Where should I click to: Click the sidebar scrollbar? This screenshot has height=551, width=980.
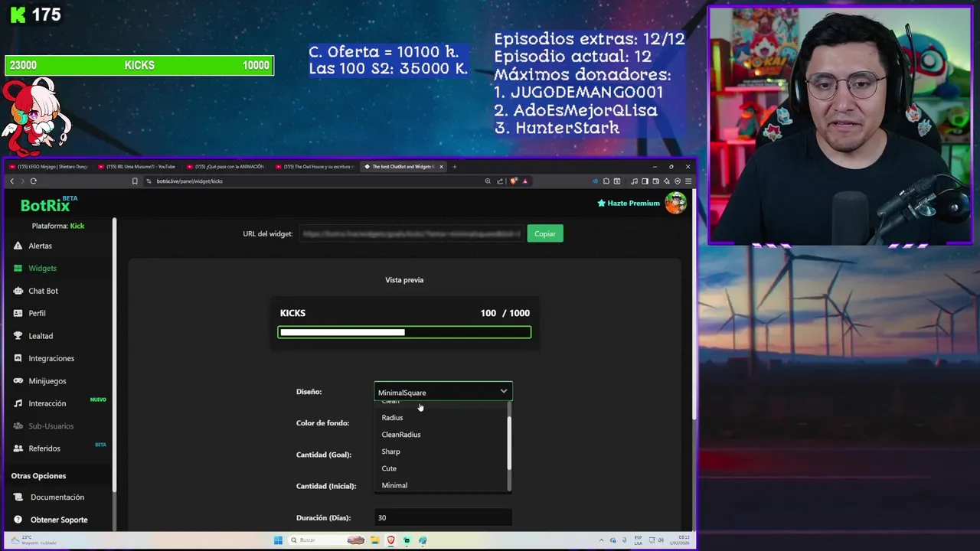pos(114,356)
